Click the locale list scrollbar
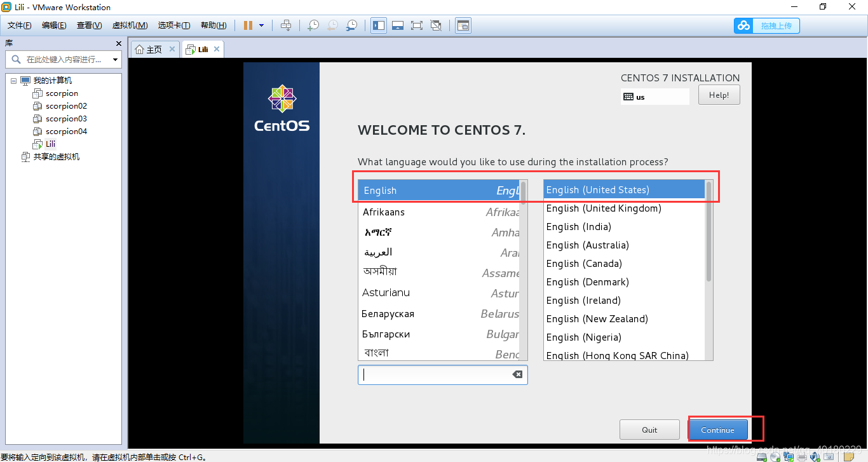 pos(709,270)
